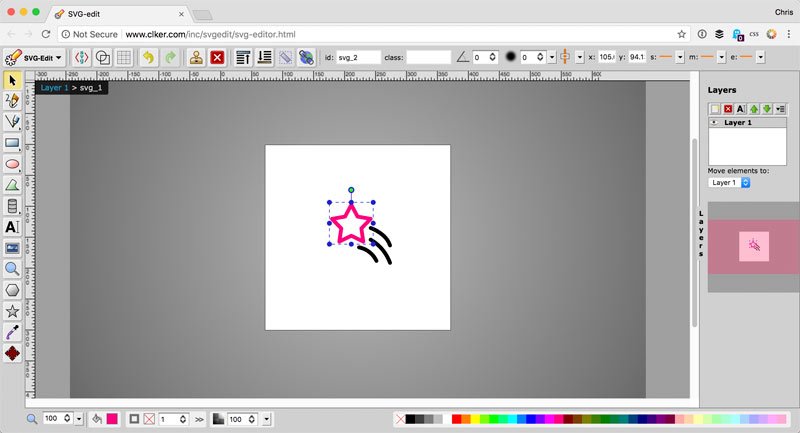
Task: Clone the selected element with stamp icon
Action: (196, 58)
